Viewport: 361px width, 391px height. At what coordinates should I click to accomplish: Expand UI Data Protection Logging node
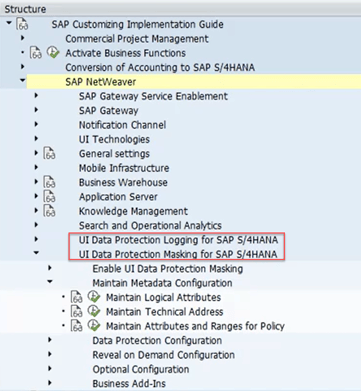tap(36, 239)
